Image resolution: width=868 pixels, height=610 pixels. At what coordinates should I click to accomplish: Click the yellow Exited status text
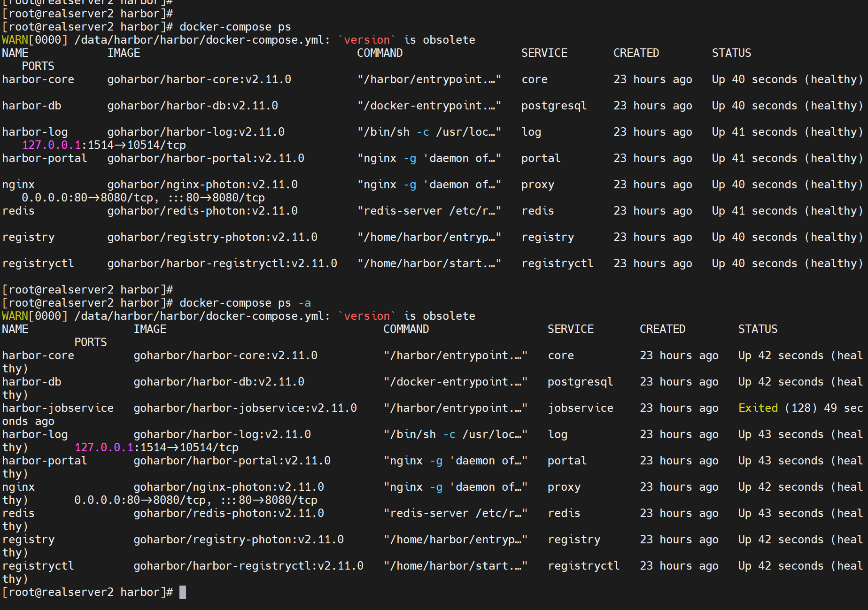point(758,408)
